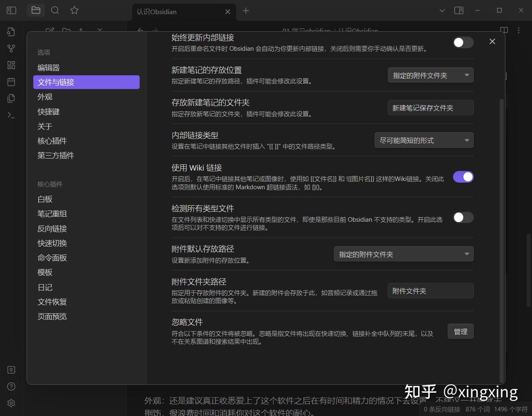The width and height of the screenshot is (532, 416).
Task: Toggle 始终更新内部链接 switch off
Action: (463, 42)
